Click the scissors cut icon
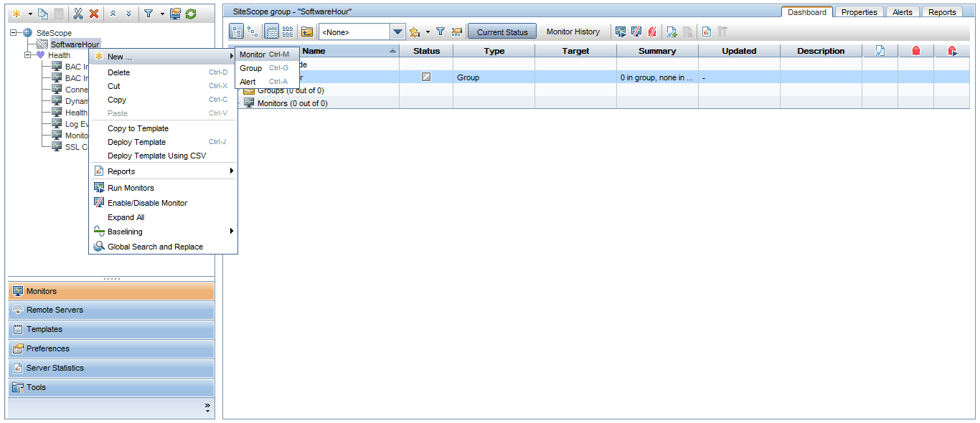 (78, 14)
